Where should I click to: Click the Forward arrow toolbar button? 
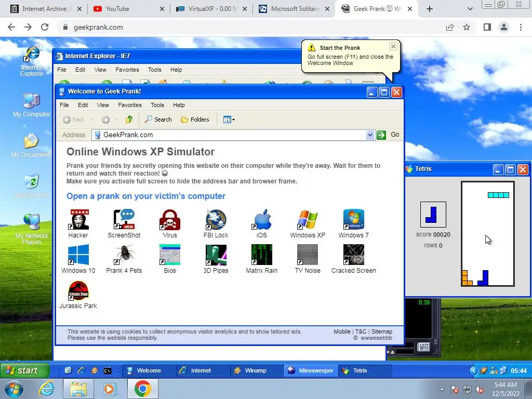(x=105, y=119)
